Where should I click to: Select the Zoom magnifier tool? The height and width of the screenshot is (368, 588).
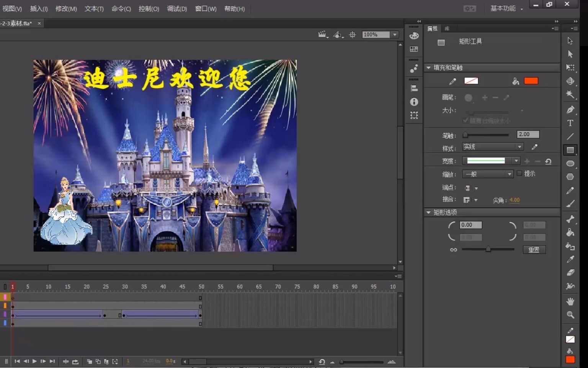click(x=570, y=315)
